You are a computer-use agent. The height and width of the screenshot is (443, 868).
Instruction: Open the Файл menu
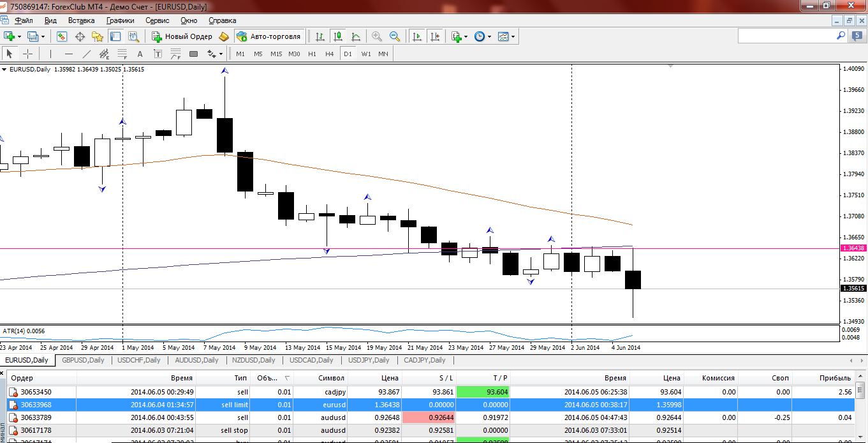[23, 20]
